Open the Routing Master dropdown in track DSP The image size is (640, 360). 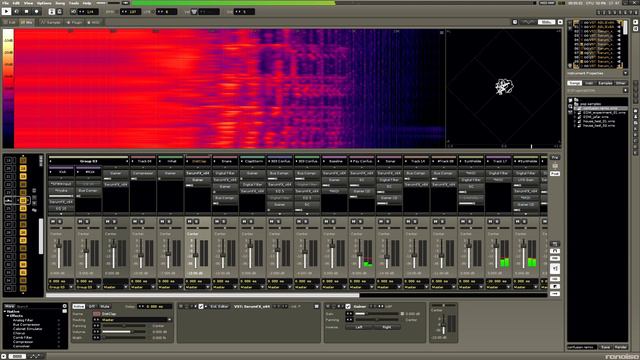click(x=137, y=320)
